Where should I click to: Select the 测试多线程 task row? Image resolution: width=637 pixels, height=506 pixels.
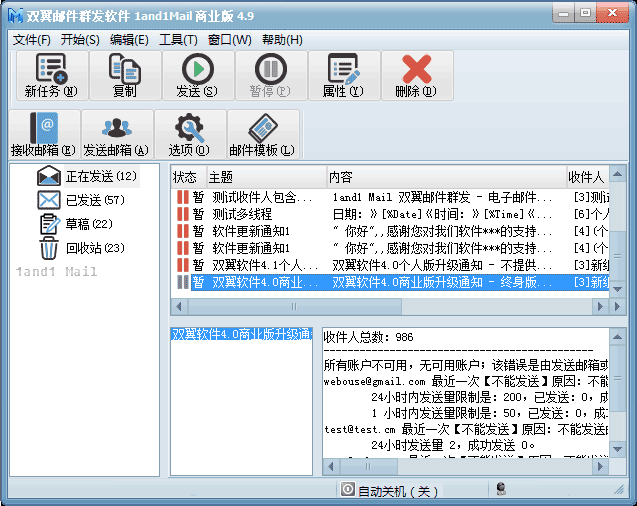[390, 214]
